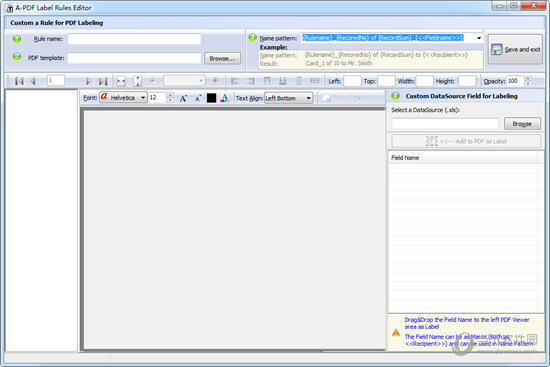This screenshot has height=367, width=550.
Task: Focus the Rule name text field
Action: [134, 39]
